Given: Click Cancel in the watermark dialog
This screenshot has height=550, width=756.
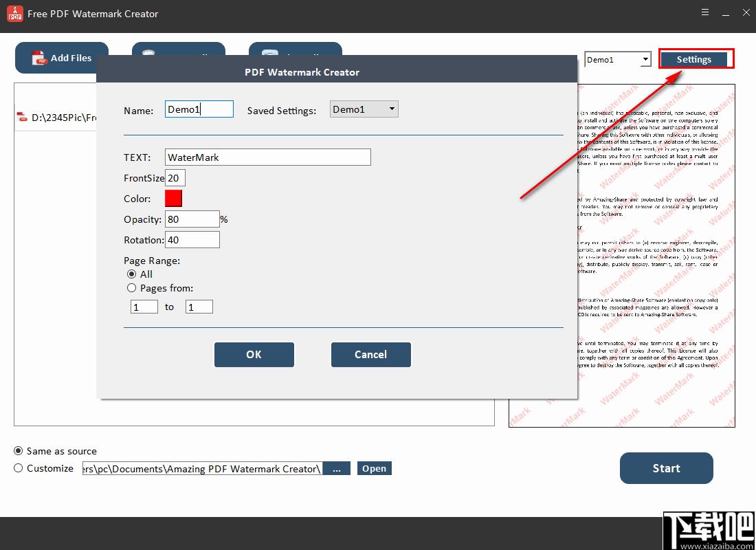Looking at the screenshot, I should point(370,355).
